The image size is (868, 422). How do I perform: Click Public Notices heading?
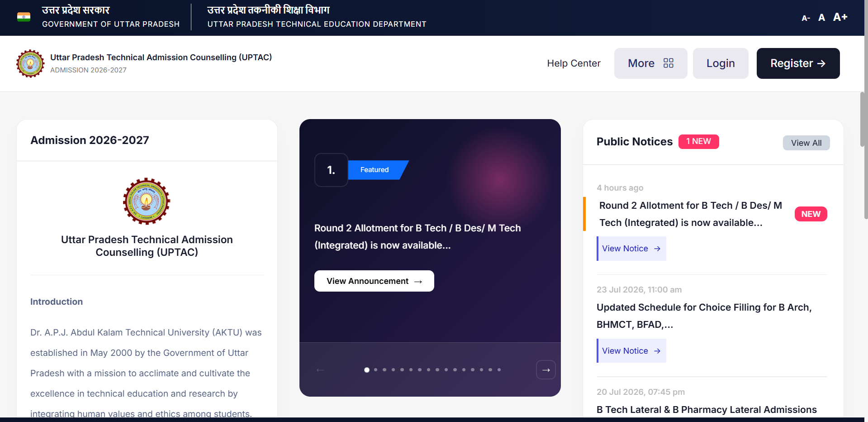pos(635,142)
